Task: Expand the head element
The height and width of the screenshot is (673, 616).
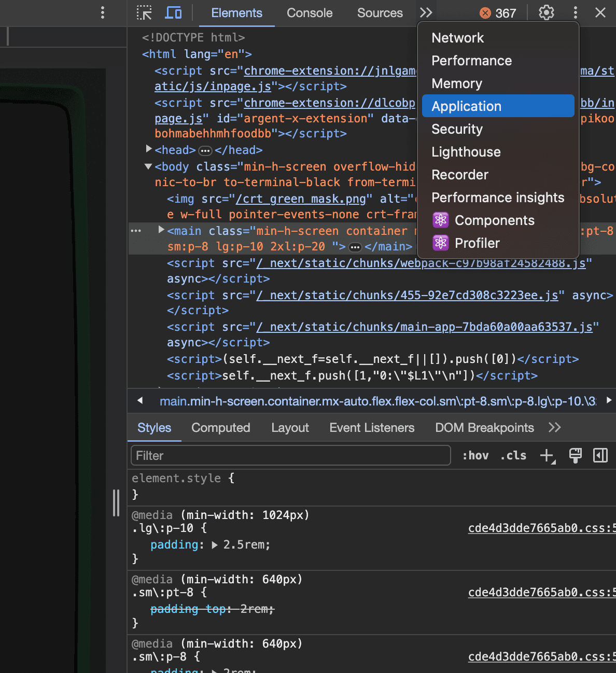Action: (149, 149)
